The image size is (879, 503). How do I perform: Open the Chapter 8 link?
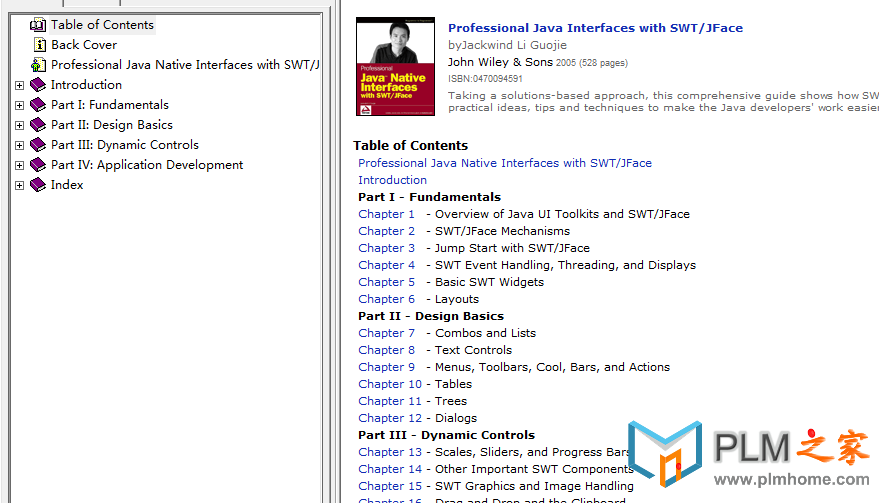pyautogui.click(x=386, y=350)
